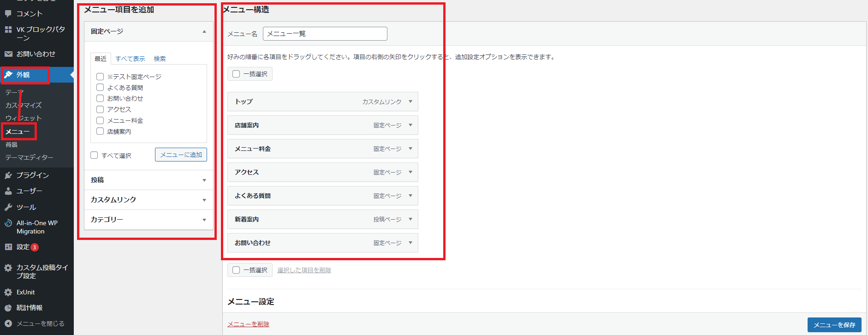
Task: Expand the 投稿 accordion section
Action: (x=204, y=180)
